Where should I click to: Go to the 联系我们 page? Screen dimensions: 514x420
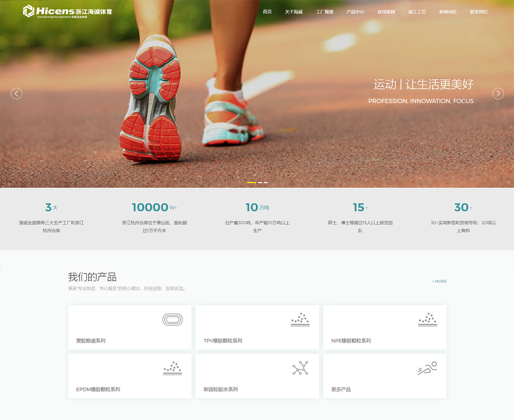click(x=479, y=12)
